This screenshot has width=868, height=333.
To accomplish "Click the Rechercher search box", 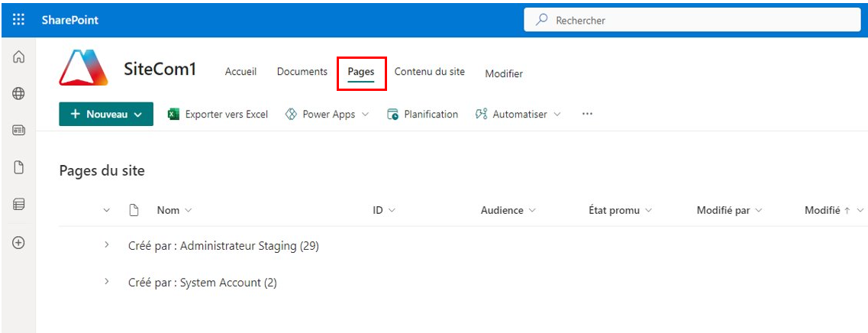I will (x=692, y=20).
